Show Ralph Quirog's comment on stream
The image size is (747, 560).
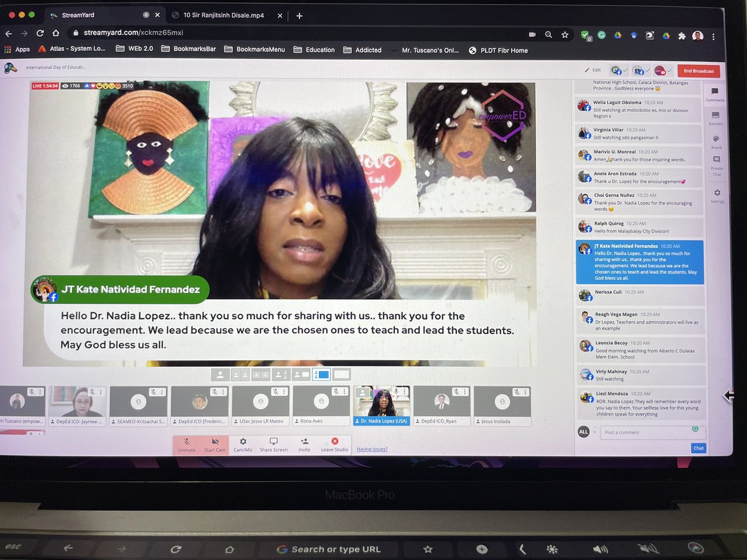point(641,227)
